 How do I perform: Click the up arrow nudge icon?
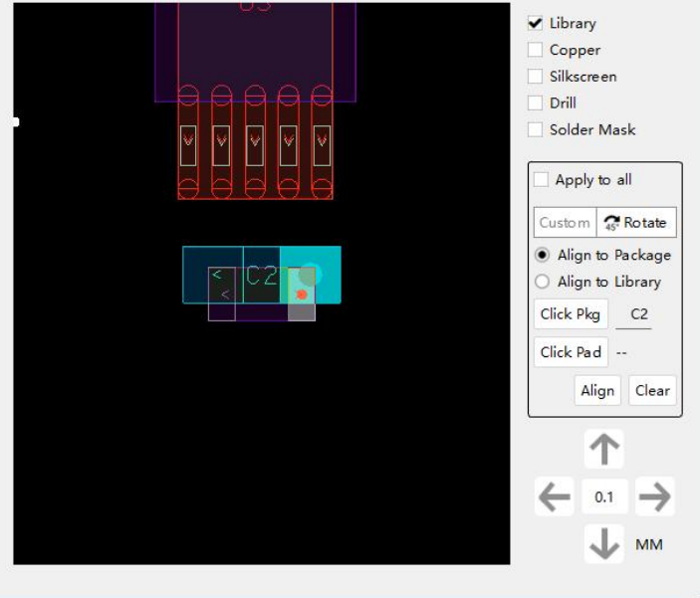click(x=604, y=449)
